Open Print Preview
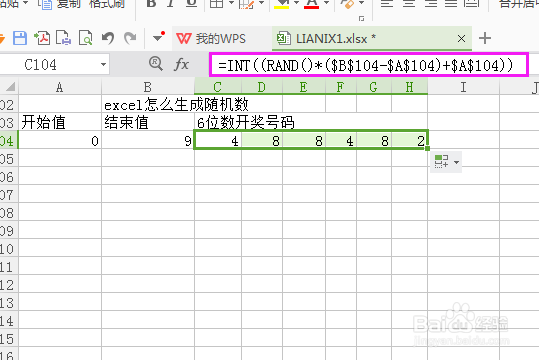 86,38
